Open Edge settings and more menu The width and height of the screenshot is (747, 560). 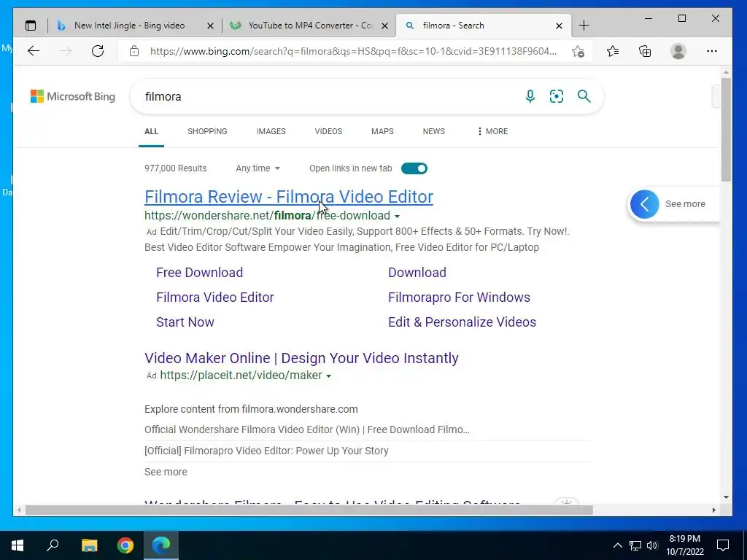[712, 51]
